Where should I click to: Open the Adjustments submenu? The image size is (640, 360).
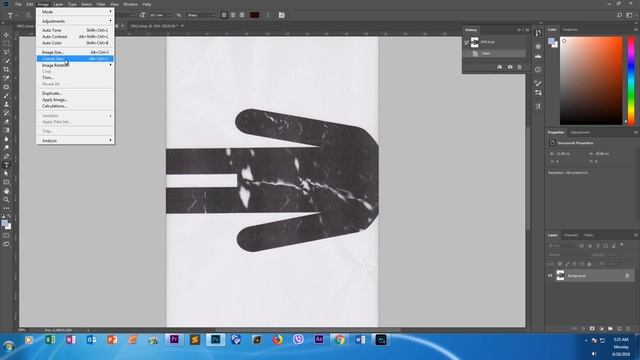(75, 21)
